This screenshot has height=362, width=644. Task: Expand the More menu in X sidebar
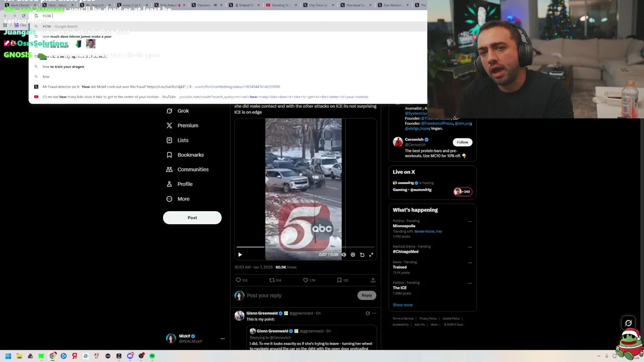pos(178,199)
